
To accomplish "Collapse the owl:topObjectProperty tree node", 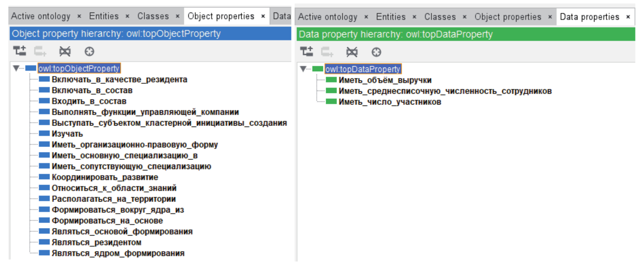I will coord(16,68).
